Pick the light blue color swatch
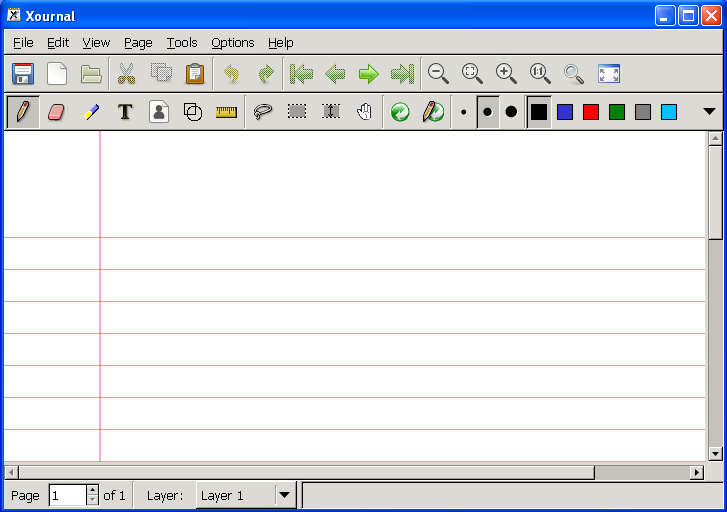727x512 pixels. coord(669,112)
